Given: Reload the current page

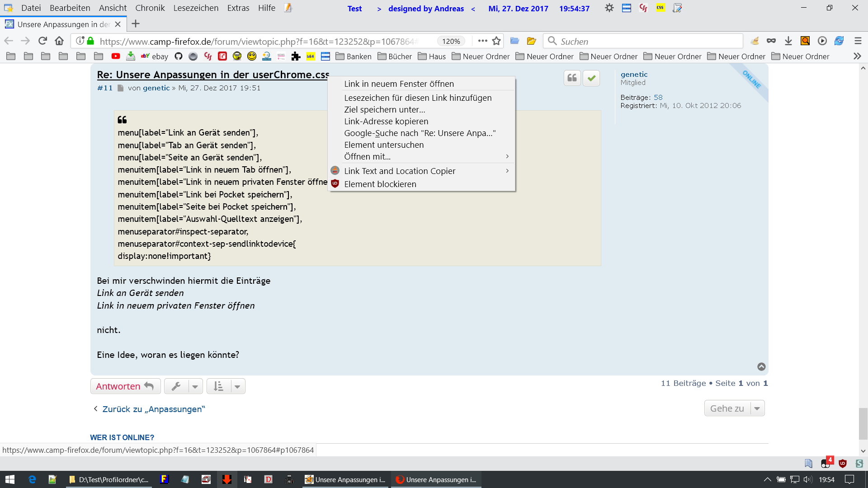Looking at the screenshot, I should click(42, 41).
